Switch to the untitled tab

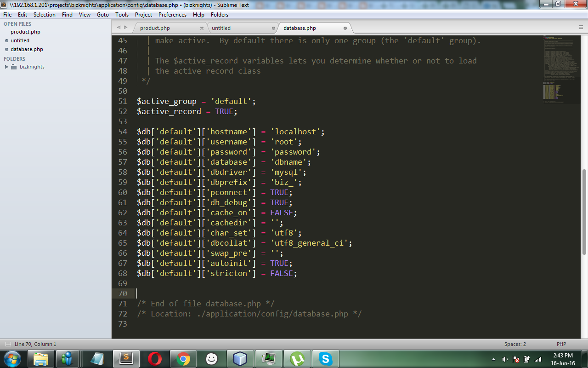(242, 28)
